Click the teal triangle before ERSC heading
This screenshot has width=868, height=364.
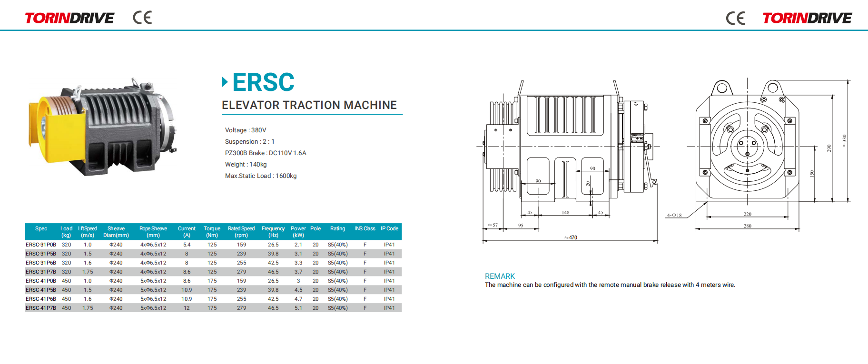(225, 82)
